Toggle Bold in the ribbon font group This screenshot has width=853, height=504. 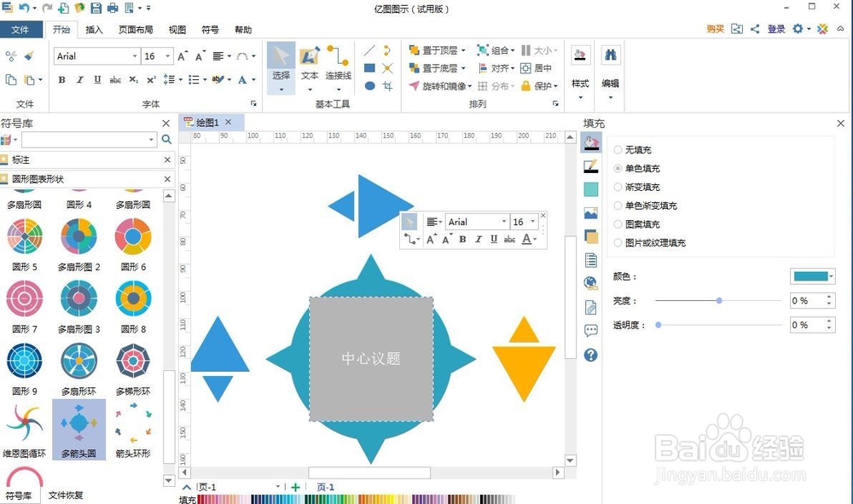click(62, 80)
